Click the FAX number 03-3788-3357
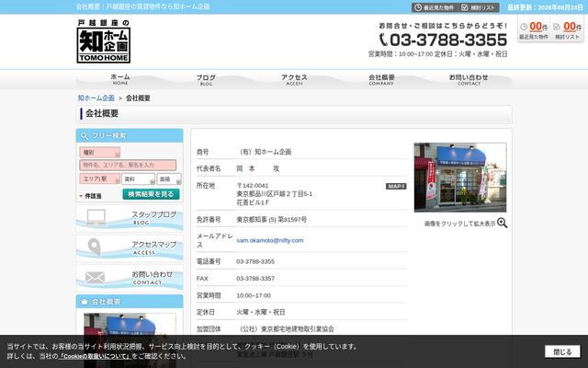588x368 pixels. click(255, 278)
